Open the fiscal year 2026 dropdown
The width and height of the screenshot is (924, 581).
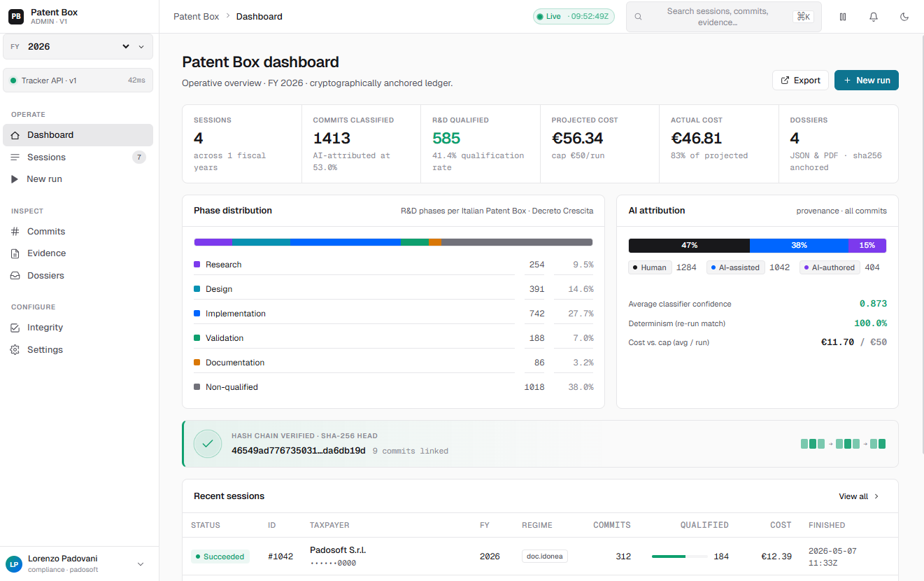coord(78,47)
